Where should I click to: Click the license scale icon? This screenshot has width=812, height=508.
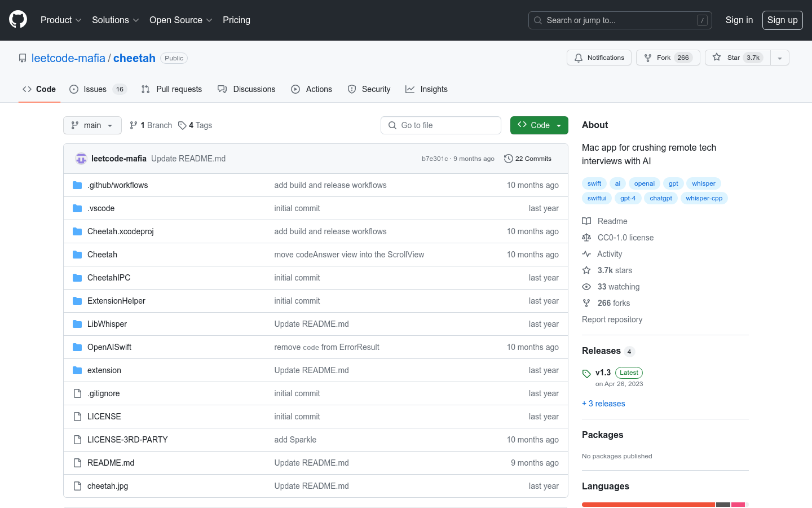pos(586,238)
